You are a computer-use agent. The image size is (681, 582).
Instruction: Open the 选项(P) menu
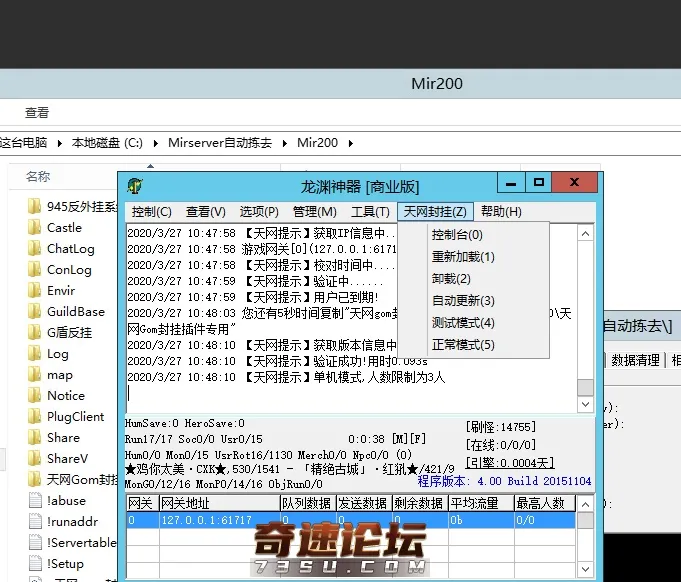point(259,212)
